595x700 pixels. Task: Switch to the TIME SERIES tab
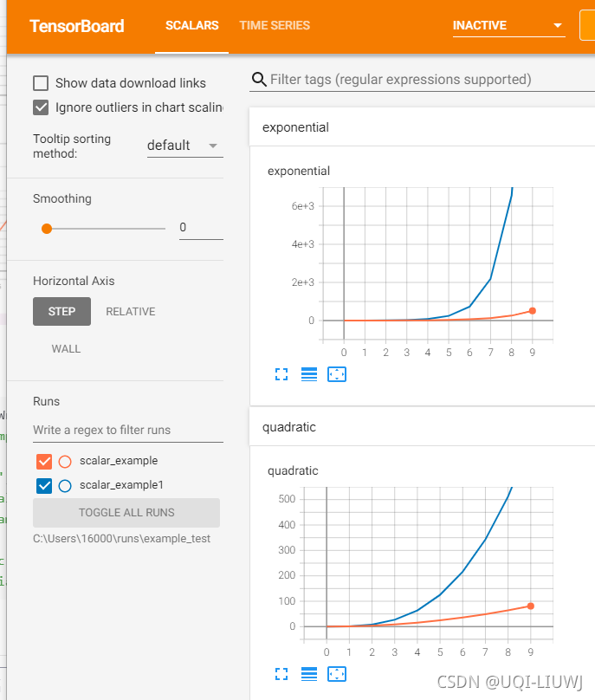click(275, 25)
